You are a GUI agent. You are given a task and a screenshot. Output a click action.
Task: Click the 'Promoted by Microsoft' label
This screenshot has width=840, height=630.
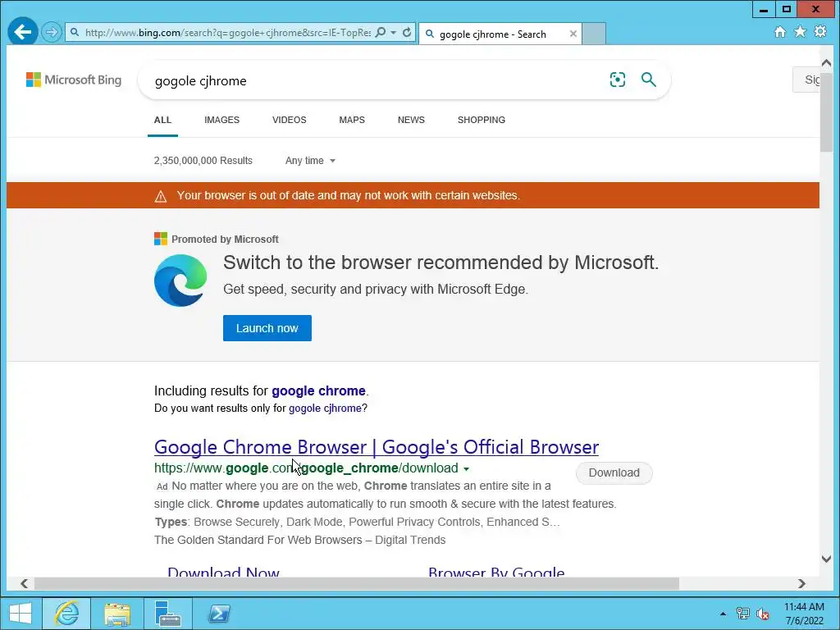click(225, 240)
